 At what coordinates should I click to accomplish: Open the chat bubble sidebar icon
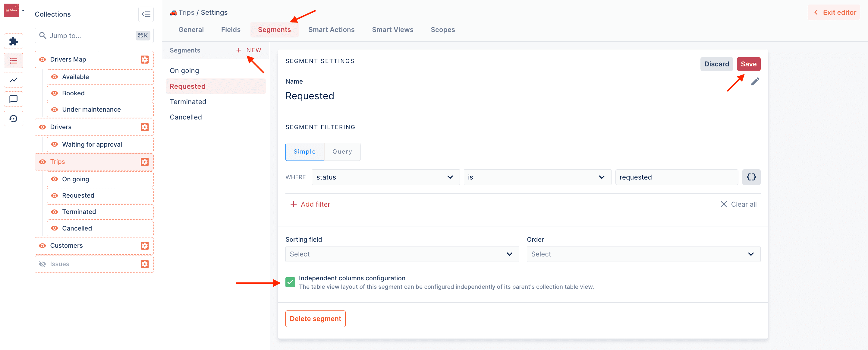14,99
